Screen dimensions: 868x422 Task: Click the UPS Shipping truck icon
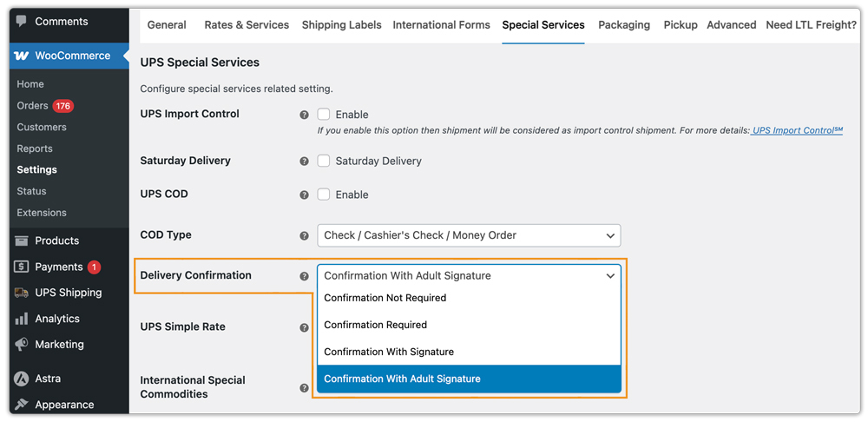(x=22, y=293)
